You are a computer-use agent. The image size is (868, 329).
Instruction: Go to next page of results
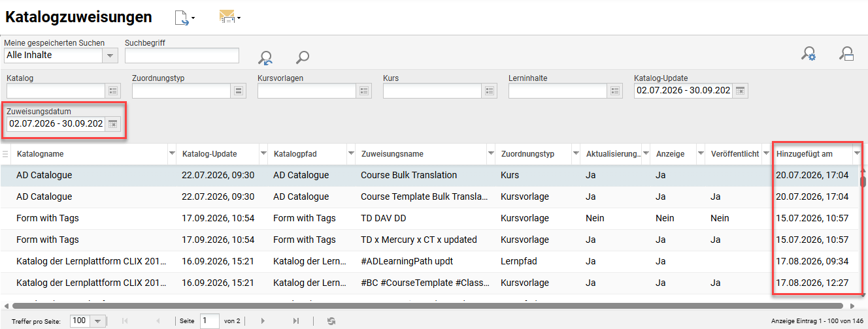[263, 321]
